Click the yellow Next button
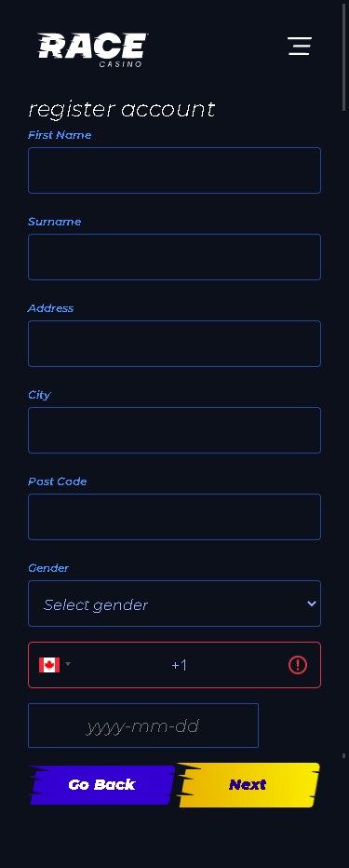This screenshot has width=349, height=868. (248, 785)
